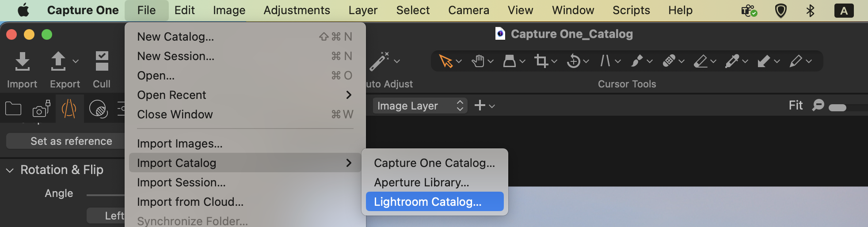Adjust the viewer zoom slider

coord(838,108)
